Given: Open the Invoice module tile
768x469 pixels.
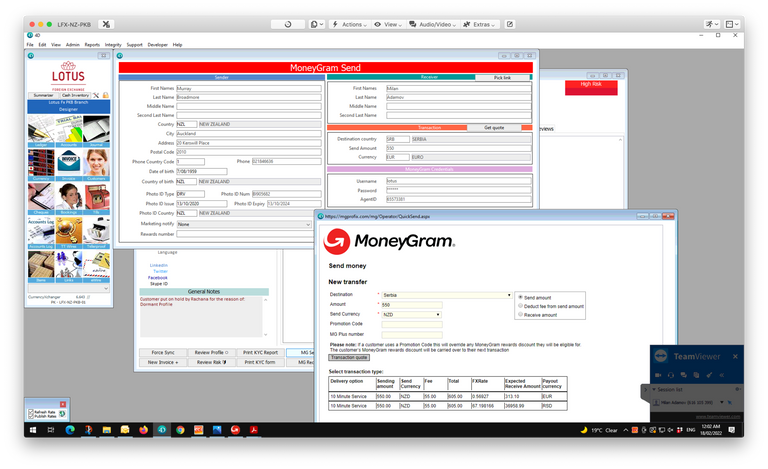Looking at the screenshot, I should coord(69,165).
